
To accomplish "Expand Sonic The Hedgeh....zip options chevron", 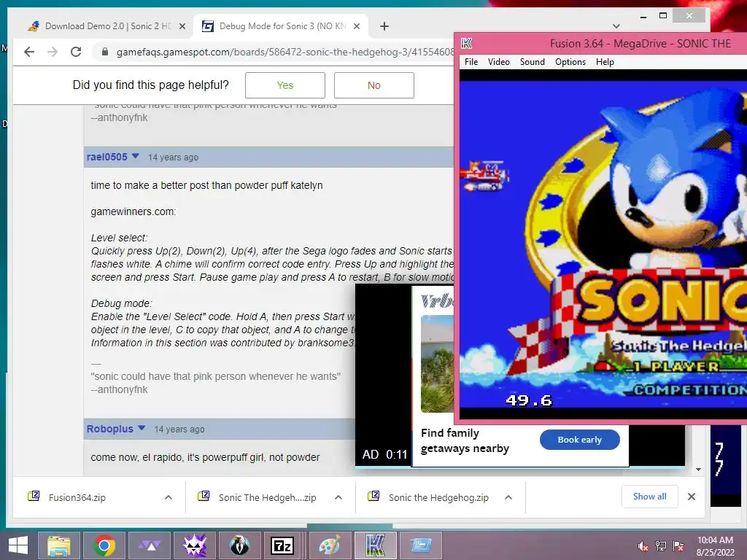I will click(338, 497).
